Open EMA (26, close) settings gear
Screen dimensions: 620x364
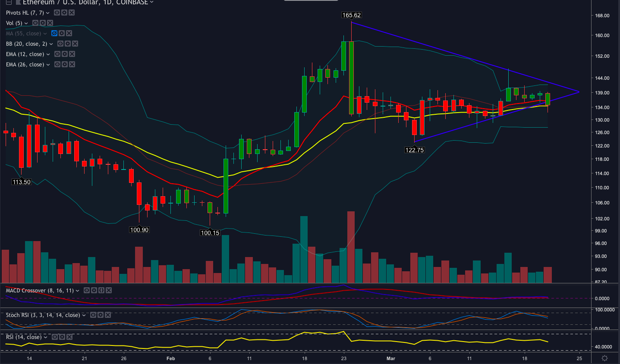pos(65,65)
